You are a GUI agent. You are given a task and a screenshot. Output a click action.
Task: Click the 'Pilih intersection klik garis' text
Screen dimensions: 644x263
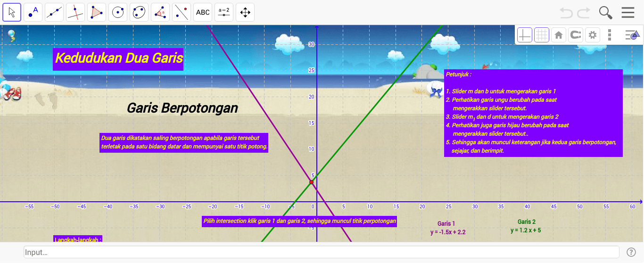(x=299, y=221)
